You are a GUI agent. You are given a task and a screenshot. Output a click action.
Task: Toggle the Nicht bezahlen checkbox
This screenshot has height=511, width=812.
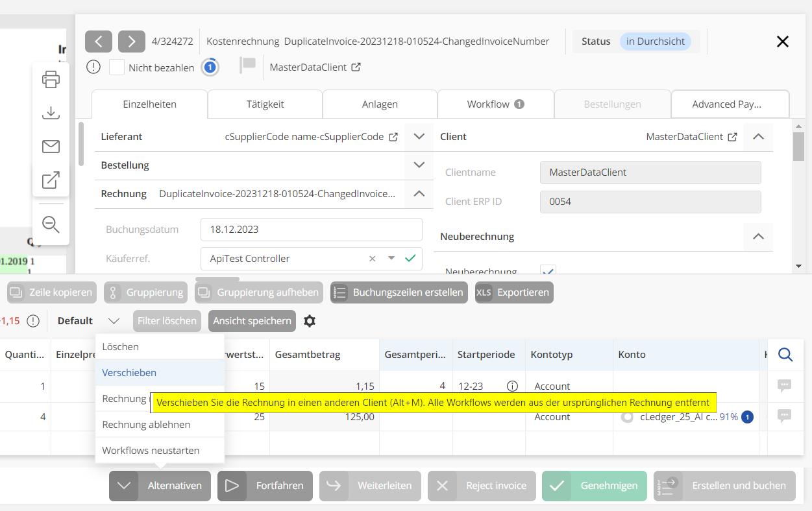(x=117, y=67)
